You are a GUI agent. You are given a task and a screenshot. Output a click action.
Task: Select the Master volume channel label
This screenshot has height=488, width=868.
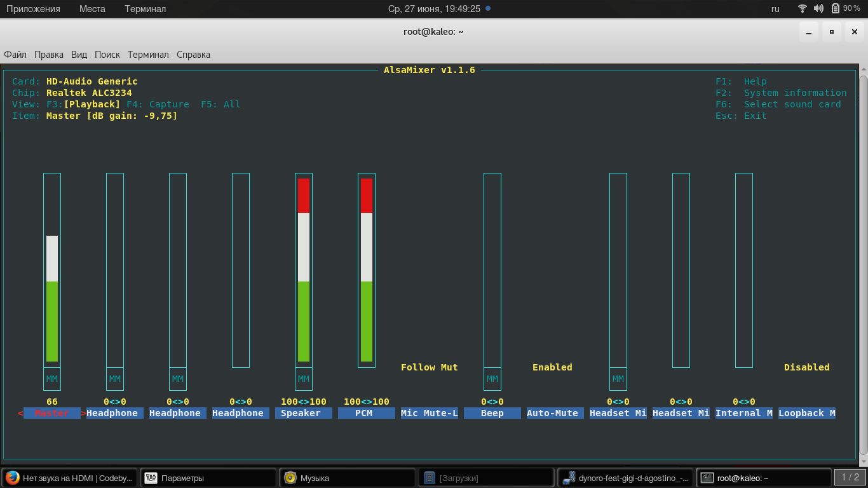click(x=52, y=413)
